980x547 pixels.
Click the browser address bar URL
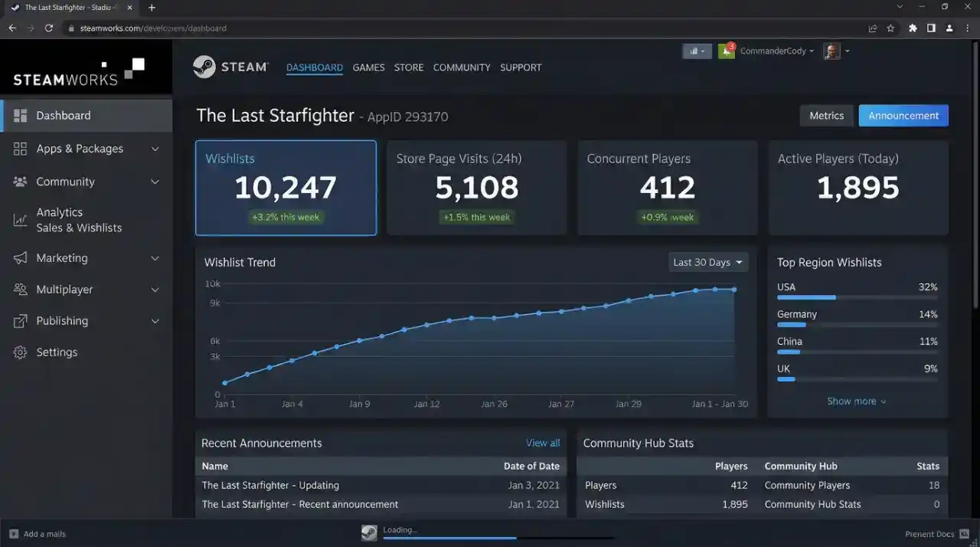153,28
